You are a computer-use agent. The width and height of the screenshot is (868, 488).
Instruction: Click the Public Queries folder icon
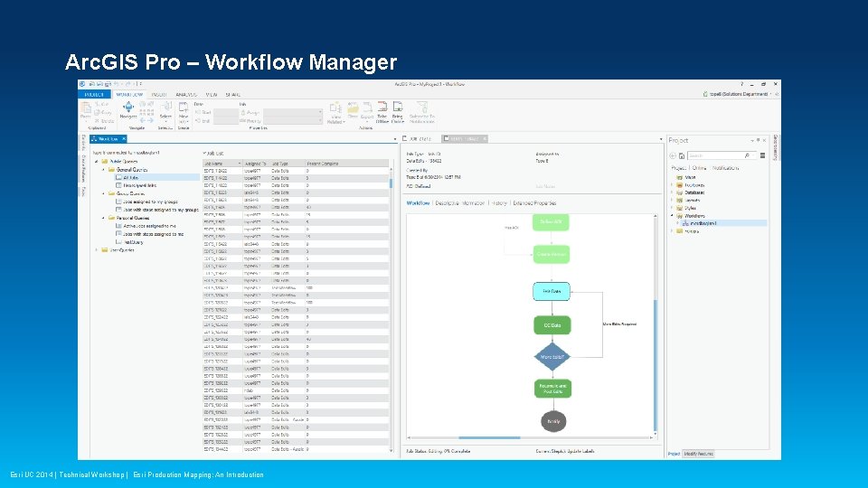point(105,162)
